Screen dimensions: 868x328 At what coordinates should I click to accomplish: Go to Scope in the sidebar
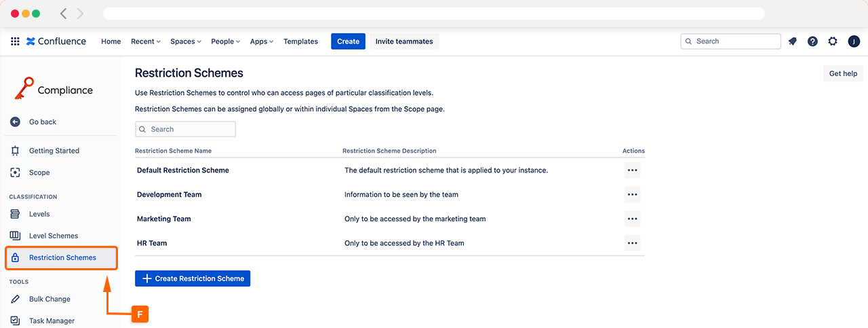(x=39, y=172)
